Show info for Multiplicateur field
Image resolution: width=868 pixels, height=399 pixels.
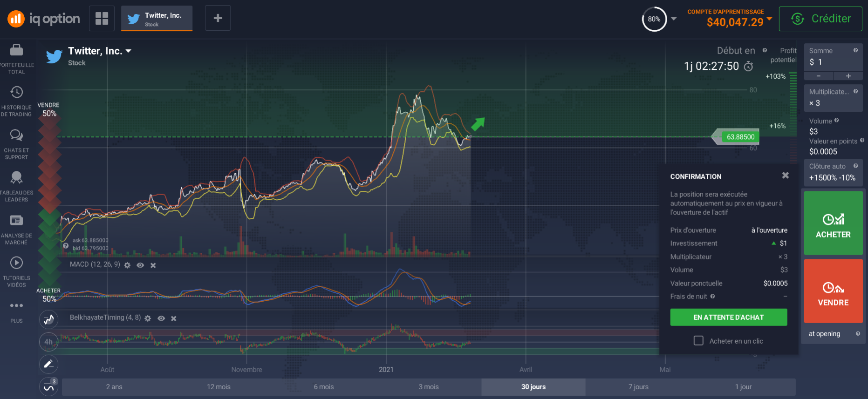point(855,91)
